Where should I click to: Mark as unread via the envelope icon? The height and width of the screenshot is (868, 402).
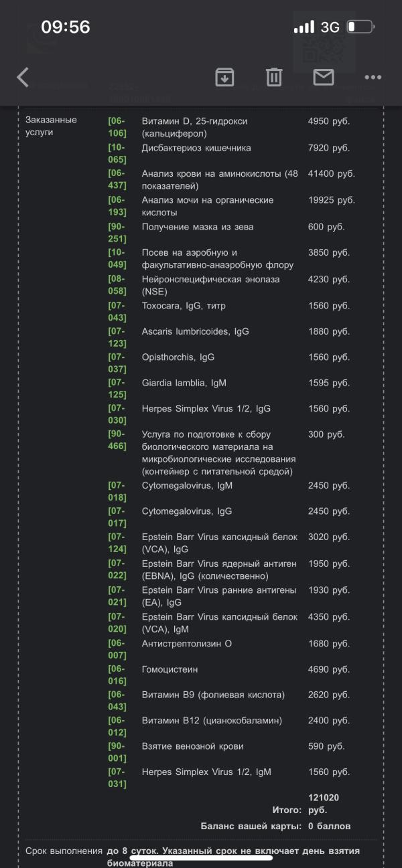324,78
